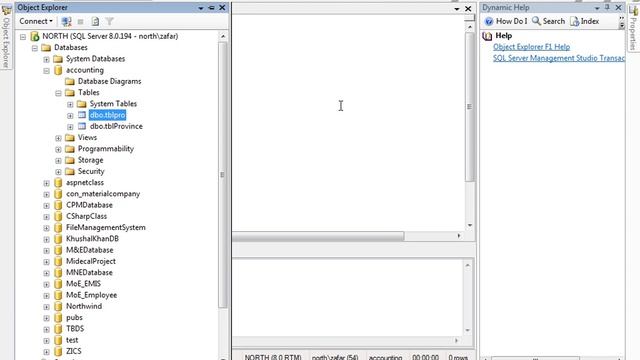Click the Object Explorer tree vertical scrollbar
Viewport: 640px width, 360px height.
[x=222, y=175]
